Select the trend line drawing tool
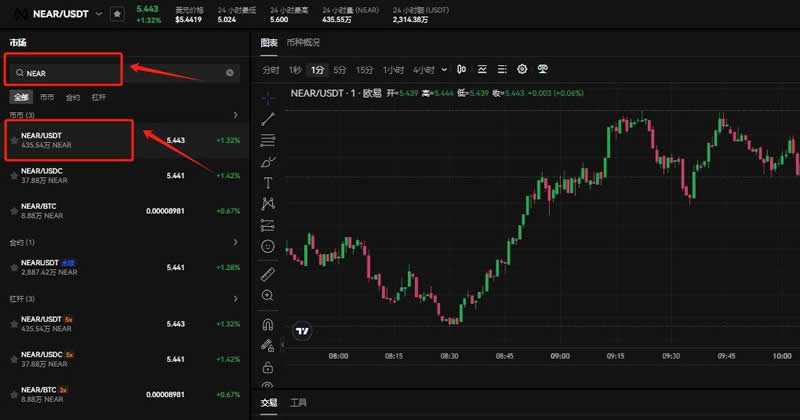Viewport: 800px width, 420px height. [x=268, y=119]
